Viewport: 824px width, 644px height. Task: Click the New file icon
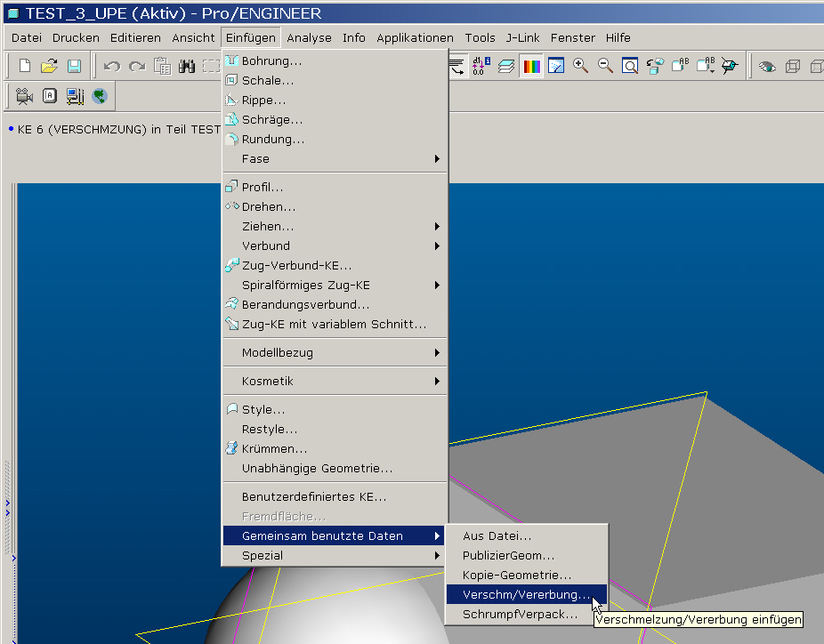tap(25, 66)
